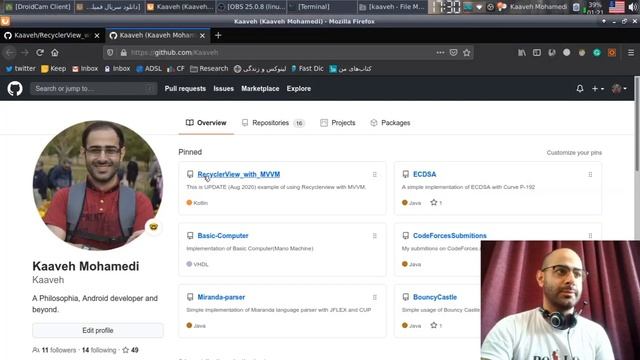Open the BouncyCastle repository
The image size is (640, 360).
click(x=435, y=297)
